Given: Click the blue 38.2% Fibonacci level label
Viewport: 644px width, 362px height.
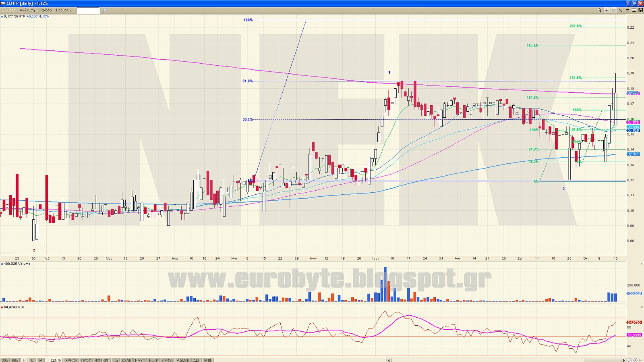Looking at the screenshot, I should (x=248, y=119).
